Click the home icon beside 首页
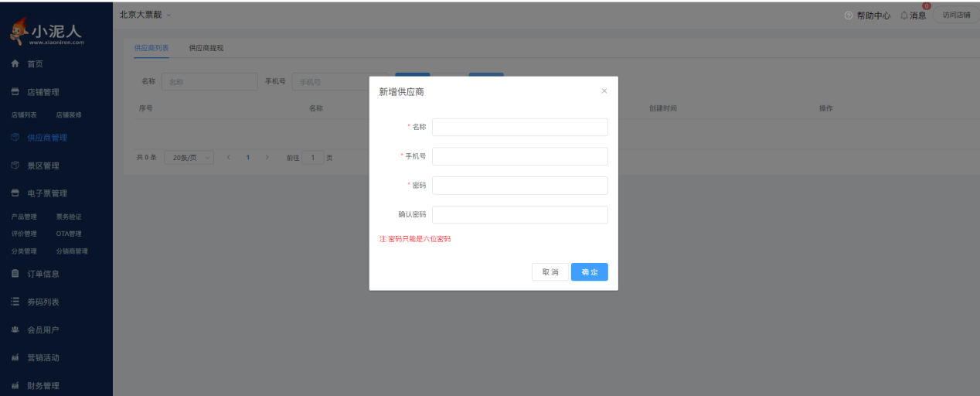Screen dimensions: 980x396 (x=15, y=64)
